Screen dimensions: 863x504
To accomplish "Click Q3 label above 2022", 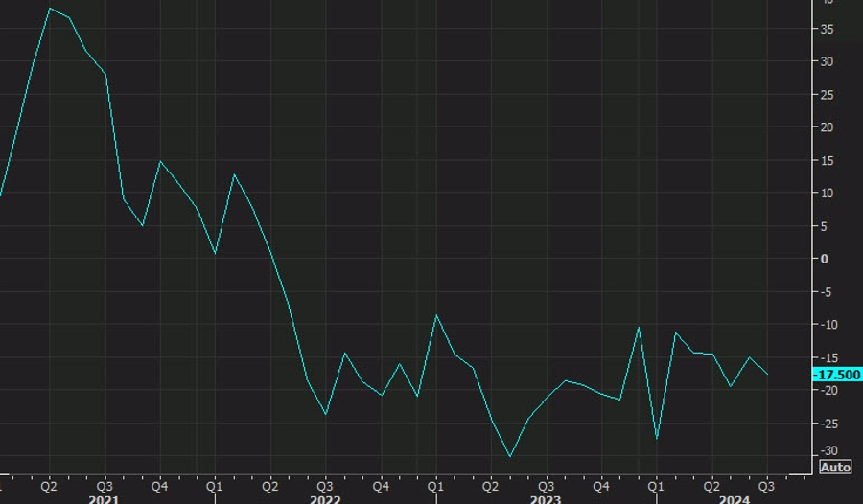I will [325, 487].
